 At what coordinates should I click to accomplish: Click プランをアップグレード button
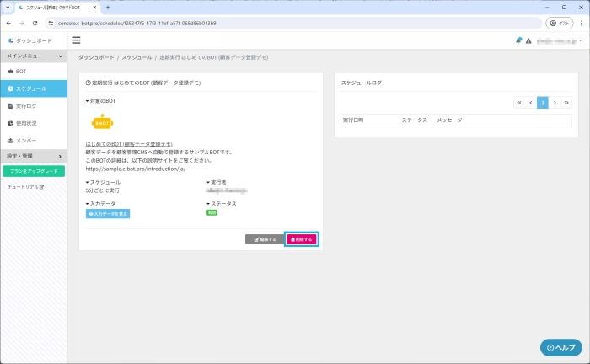click(x=33, y=171)
